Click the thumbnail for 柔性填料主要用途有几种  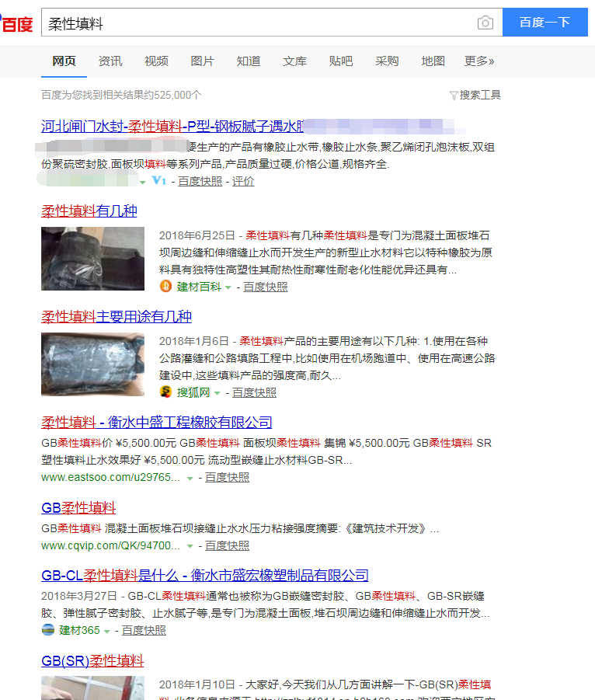coord(93,364)
